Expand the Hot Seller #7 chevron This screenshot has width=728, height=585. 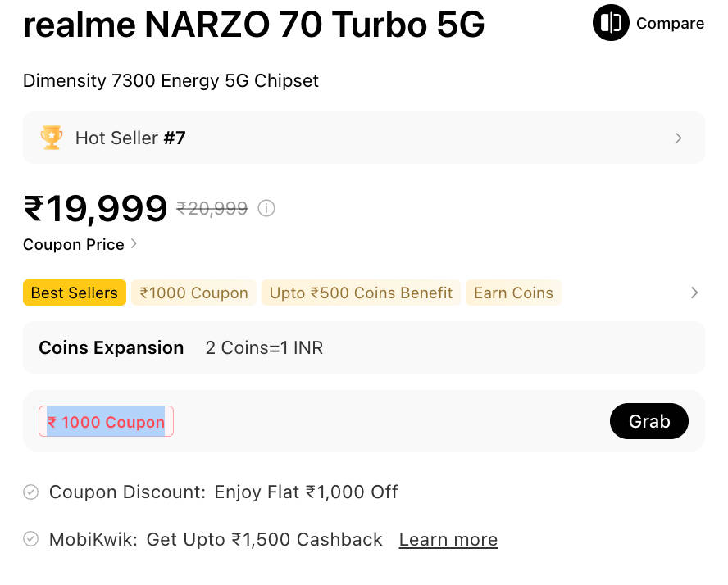[x=678, y=138]
